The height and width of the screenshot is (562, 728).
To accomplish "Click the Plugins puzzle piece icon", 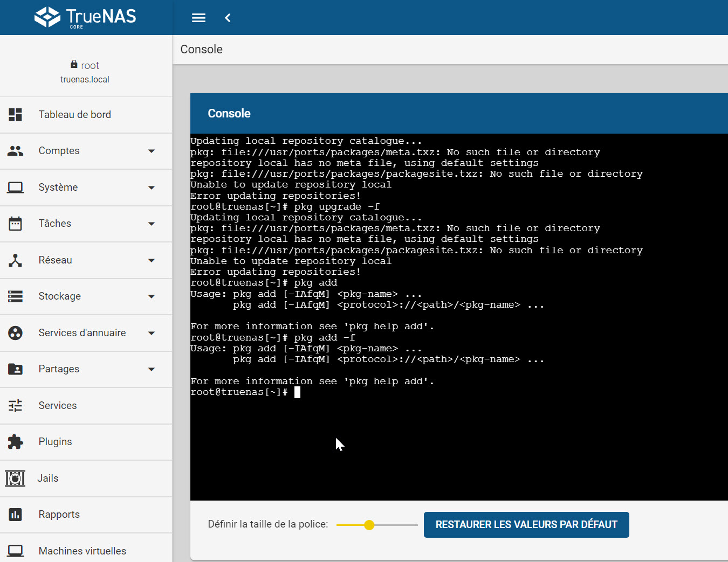I will [16, 442].
